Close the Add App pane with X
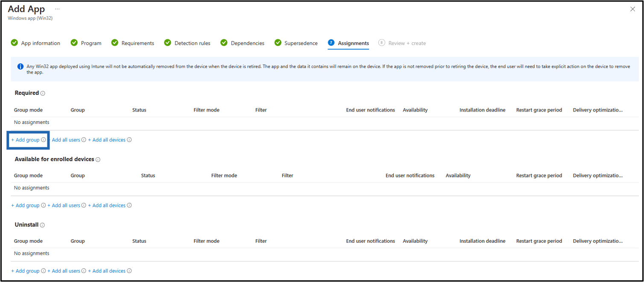Viewport: 644px width, 282px height. (x=632, y=9)
